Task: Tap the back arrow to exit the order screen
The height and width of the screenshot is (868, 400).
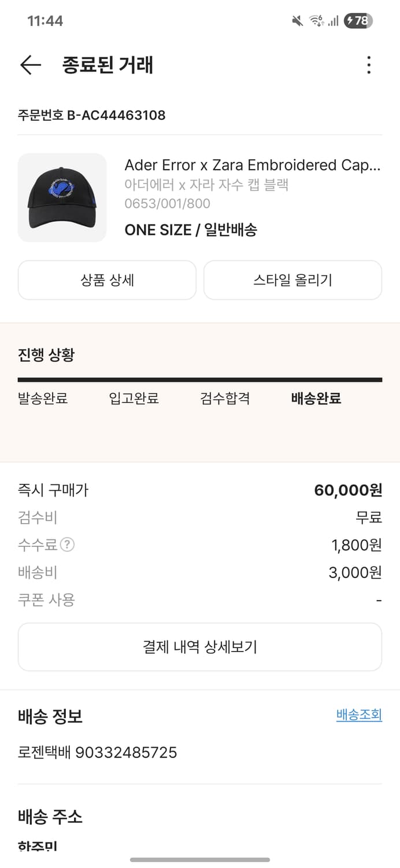Action: click(30, 65)
